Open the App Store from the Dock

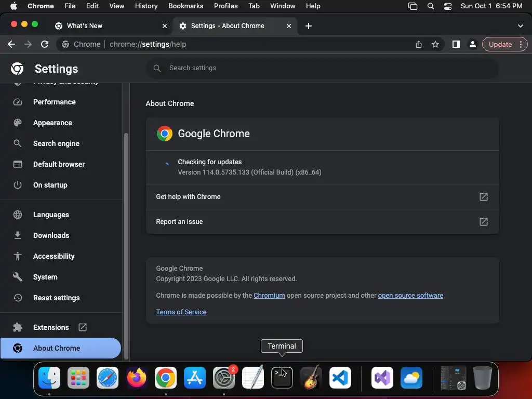pos(195,378)
